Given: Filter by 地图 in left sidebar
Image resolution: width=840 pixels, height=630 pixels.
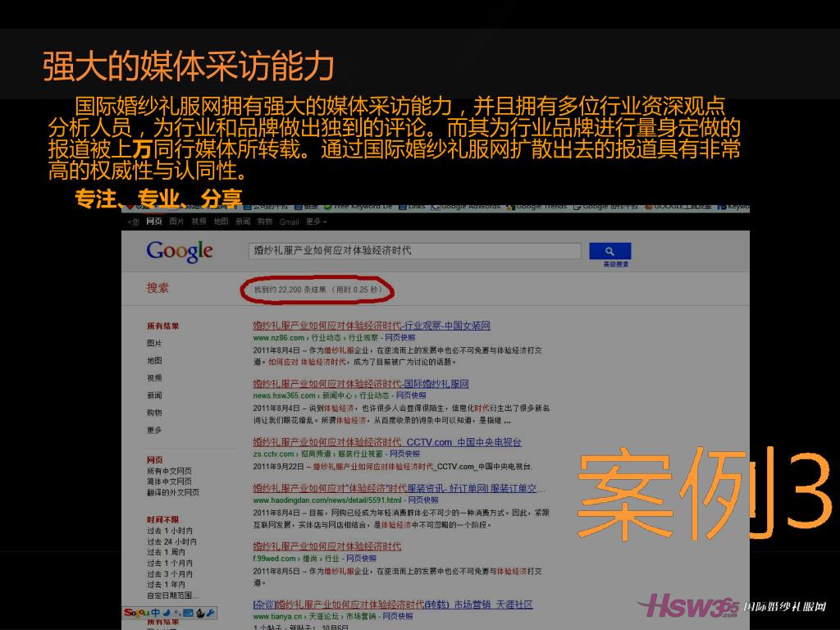Looking at the screenshot, I should point(154,361).
